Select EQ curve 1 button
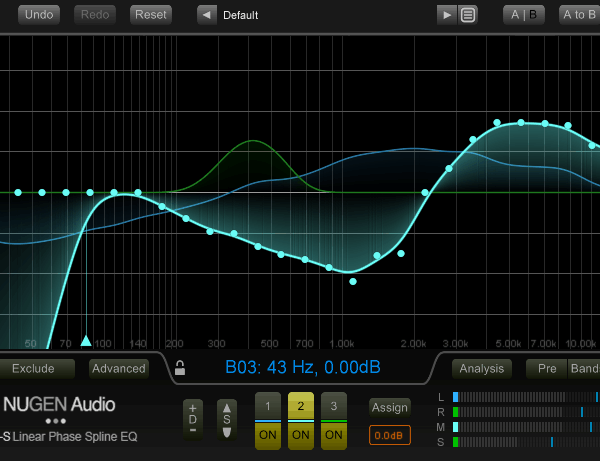600x461 pixels. 267,406
